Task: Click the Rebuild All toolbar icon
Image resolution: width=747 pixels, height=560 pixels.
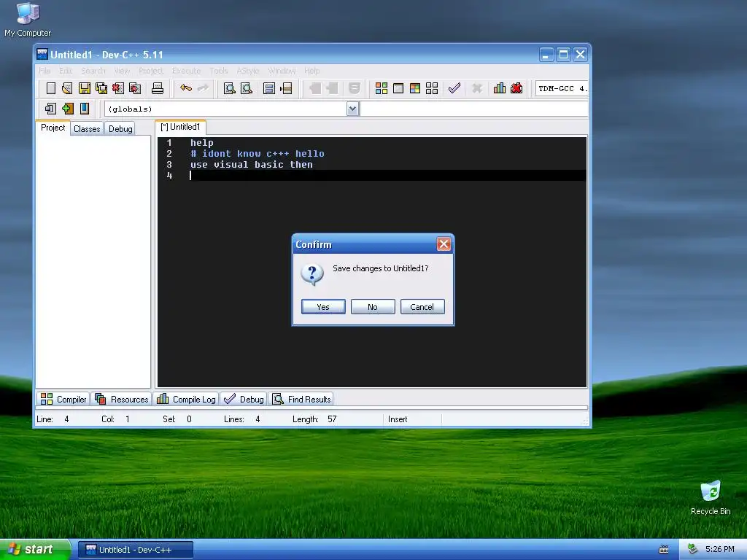Action: (432, 88)
